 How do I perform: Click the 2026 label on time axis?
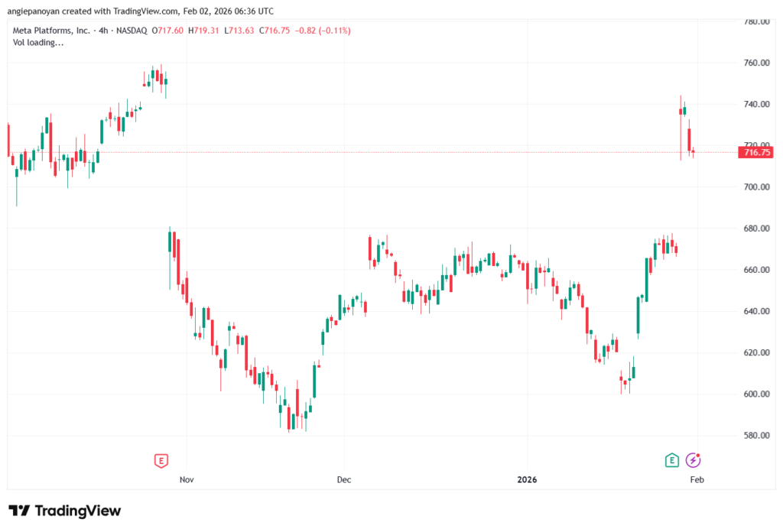click(527, 480)
